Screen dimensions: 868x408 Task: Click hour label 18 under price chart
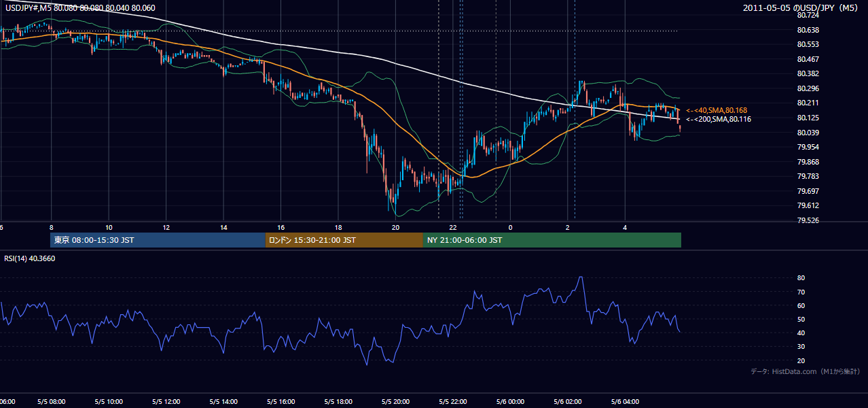pyautogui.click(x=338, y=227)
